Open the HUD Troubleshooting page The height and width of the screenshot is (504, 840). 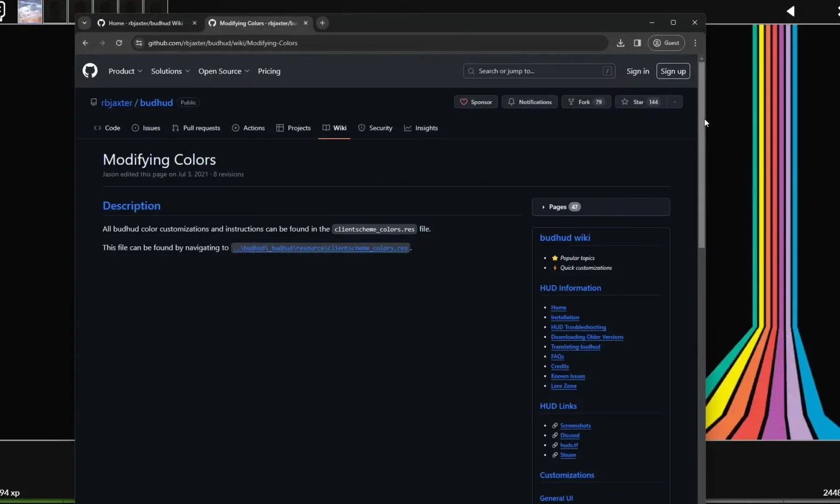coord(578,327)
